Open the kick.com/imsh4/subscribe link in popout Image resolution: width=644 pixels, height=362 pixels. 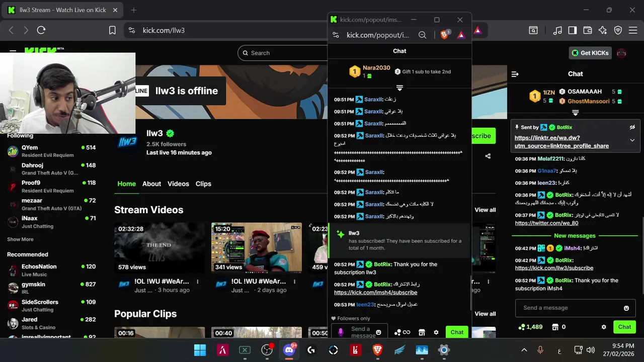375,293
